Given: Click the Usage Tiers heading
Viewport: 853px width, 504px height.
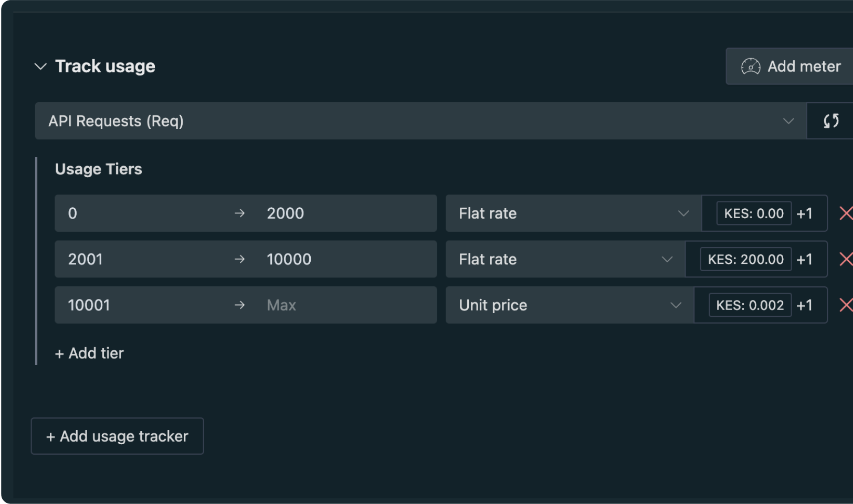Looking at the screenshot, I should (x=99, y=169).
